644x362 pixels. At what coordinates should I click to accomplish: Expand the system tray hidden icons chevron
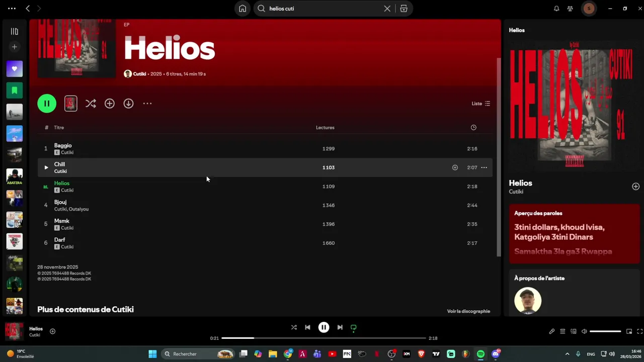567,354
